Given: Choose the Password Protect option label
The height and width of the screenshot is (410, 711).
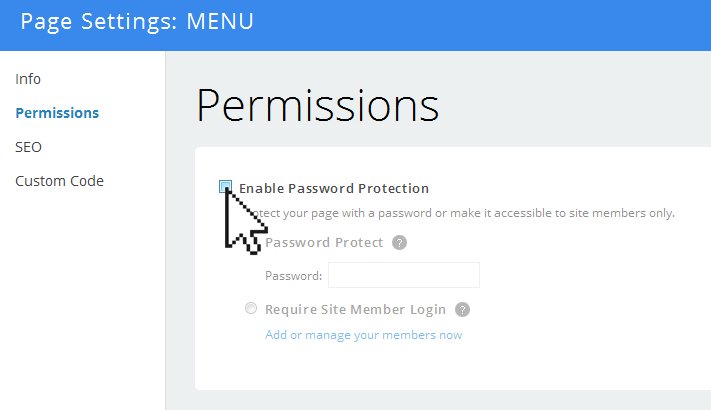Looking at the screenshot, I should pyautogui.click(x=324, y=243).
